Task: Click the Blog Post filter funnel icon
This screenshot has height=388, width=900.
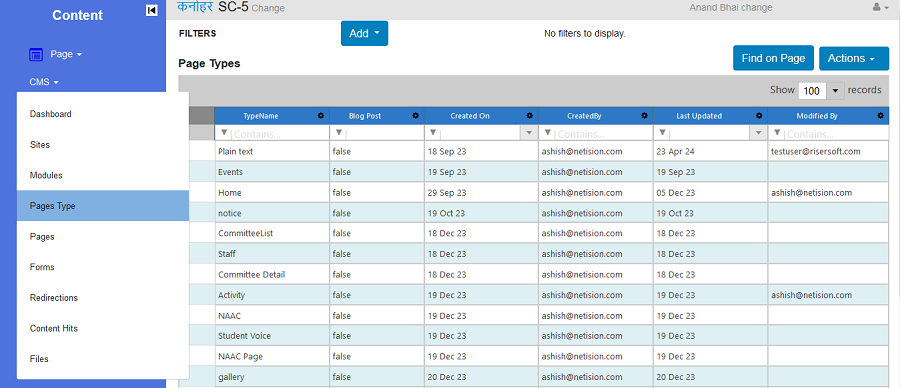Action: pyautogui.click(x=339, y=133)
